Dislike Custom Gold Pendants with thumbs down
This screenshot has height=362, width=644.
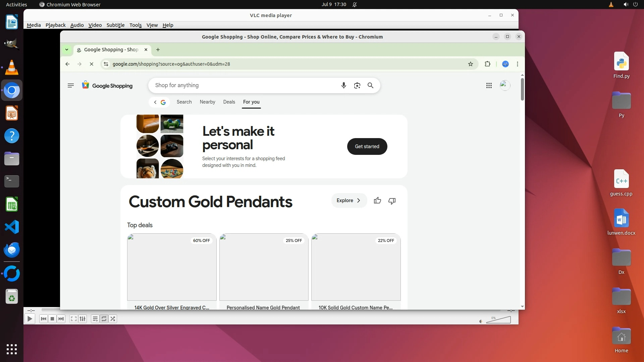[392, 200]
